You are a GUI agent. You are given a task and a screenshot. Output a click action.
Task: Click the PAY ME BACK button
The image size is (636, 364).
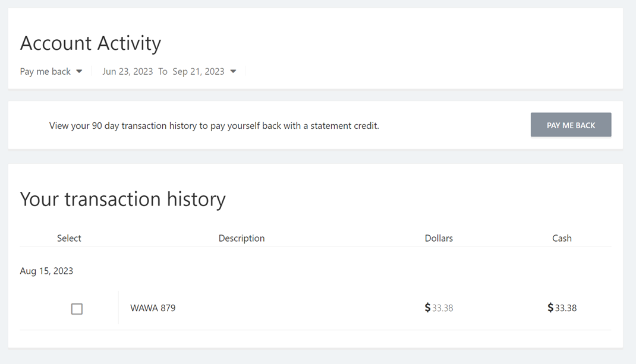pos(571,125)
